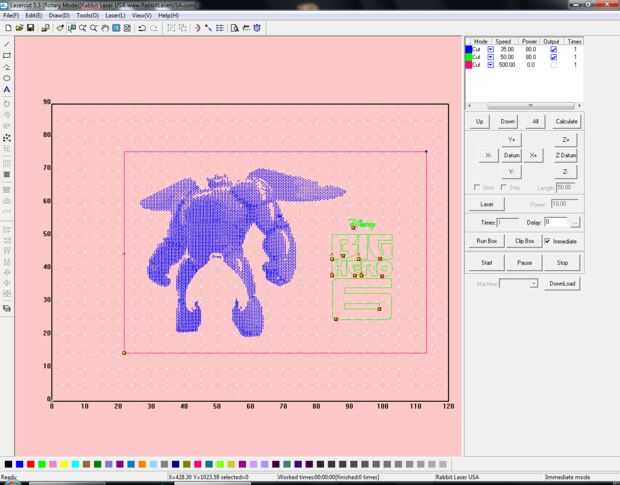Click the Delay input field
The height and width of the screenshot is (485, 620).
coord(556,222)
